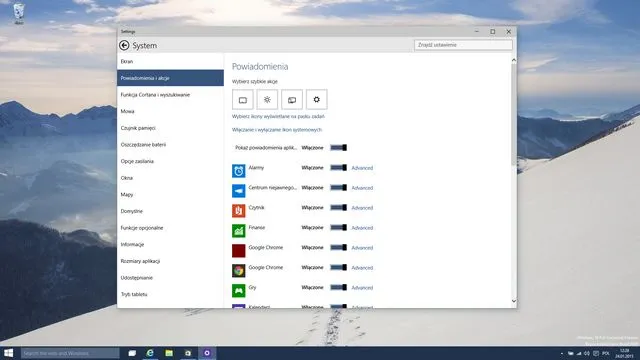Open Advanced for Chrome-logo Google Chrome
Screen dimensions: 640x360
tap(362, 268)
